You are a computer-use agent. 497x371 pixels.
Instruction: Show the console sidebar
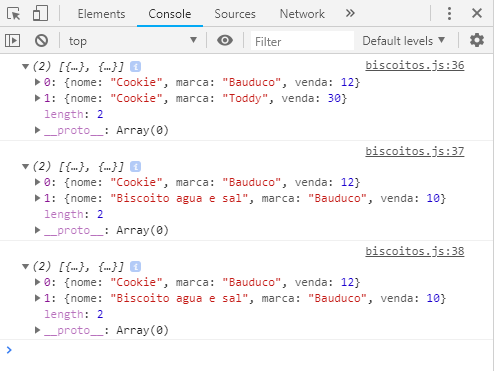pyautogui.click(x=12, y=41)
